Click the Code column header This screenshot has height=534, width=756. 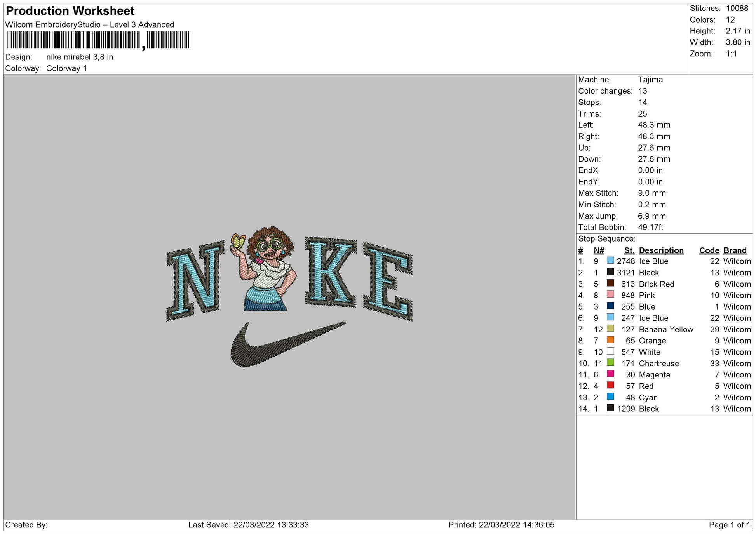(709, 250)
